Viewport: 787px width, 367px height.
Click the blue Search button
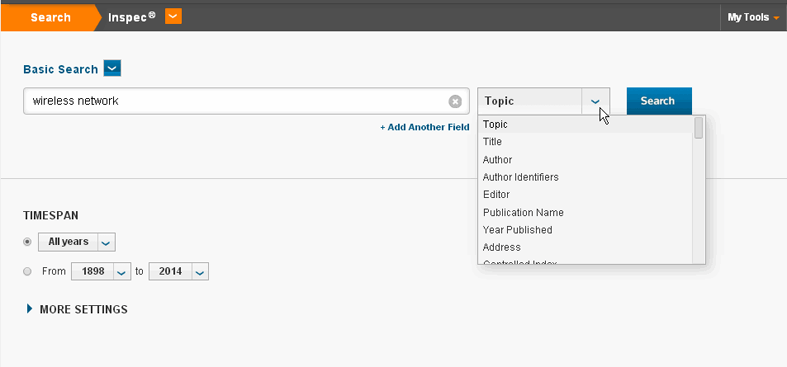coord(659,101)
